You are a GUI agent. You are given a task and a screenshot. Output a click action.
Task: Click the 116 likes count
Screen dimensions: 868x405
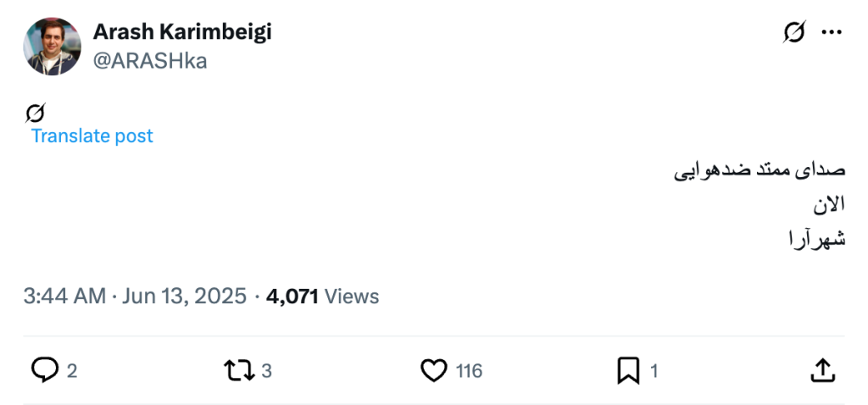tap(469, 371)
